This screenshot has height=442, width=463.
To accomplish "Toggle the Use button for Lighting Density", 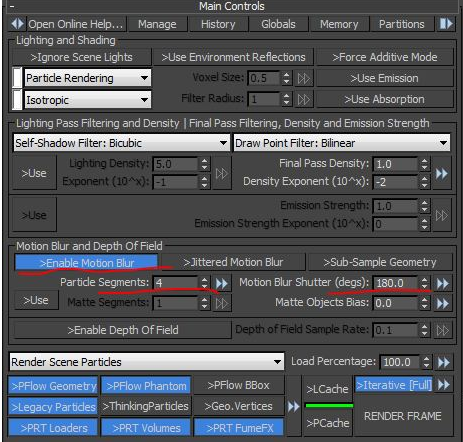I will pos(34,173).
